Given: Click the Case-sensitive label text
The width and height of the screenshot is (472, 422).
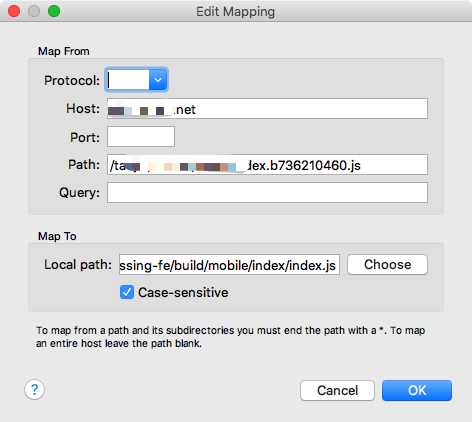Looking at the screenshot, I should point(183,292).
